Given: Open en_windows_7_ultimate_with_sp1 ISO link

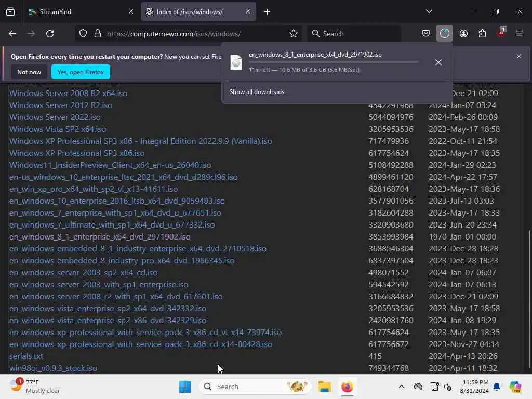Looking at the screenshot, I should [x=112, y=224].
